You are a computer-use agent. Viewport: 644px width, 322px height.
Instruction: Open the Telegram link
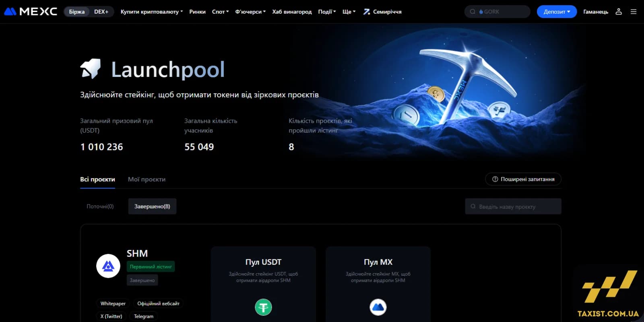(x=144, y=316)
